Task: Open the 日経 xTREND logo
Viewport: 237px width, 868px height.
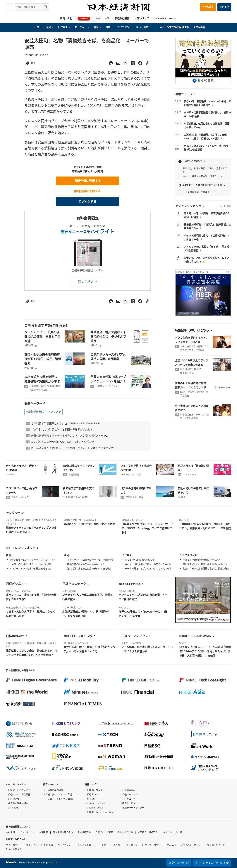Action: [x=110, y=746]
